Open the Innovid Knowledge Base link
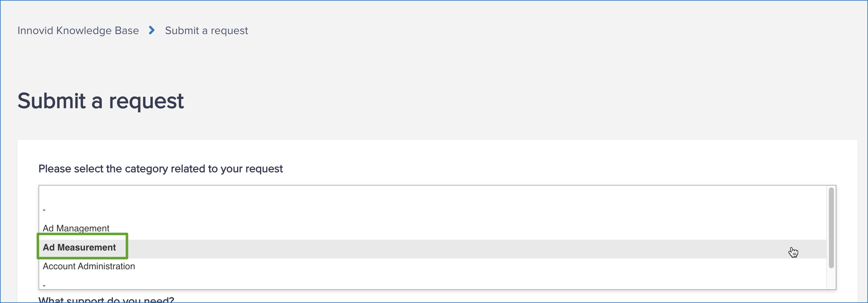This screenshot has height=303, width=868. [78, 30]
